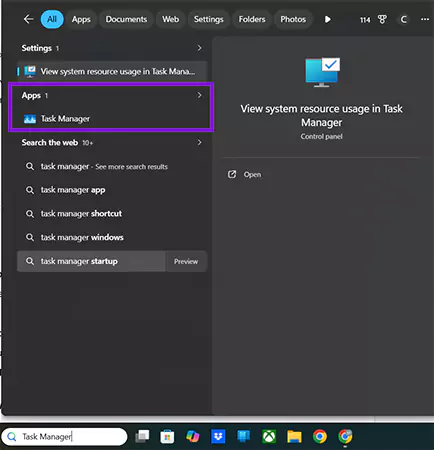Open Dropbox from the taskbar
Screen dimensions: 434x450
click(218, 436)
